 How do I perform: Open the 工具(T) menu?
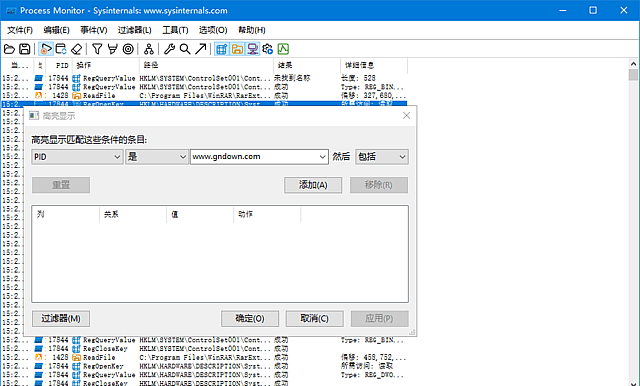(x=175, y=30)
